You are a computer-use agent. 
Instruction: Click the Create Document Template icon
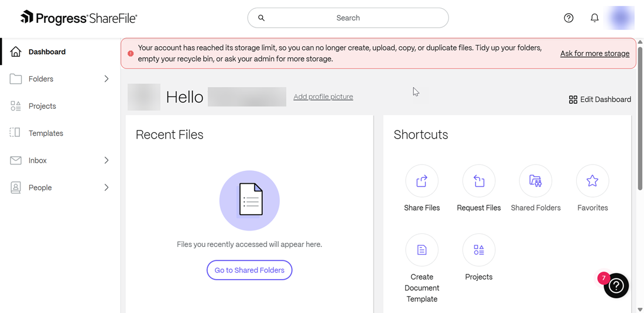click(x=422, y=250)
